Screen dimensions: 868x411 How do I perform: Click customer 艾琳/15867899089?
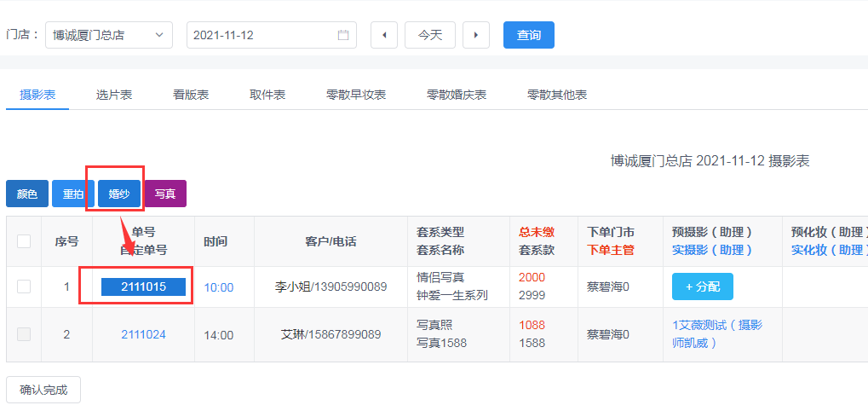[331, 334]
